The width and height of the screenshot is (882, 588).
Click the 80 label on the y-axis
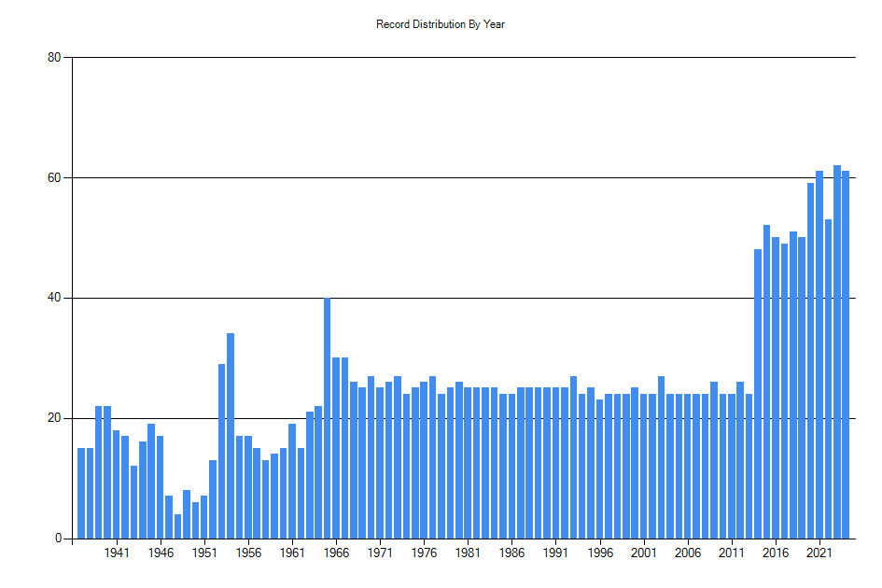tap(53, 58)
